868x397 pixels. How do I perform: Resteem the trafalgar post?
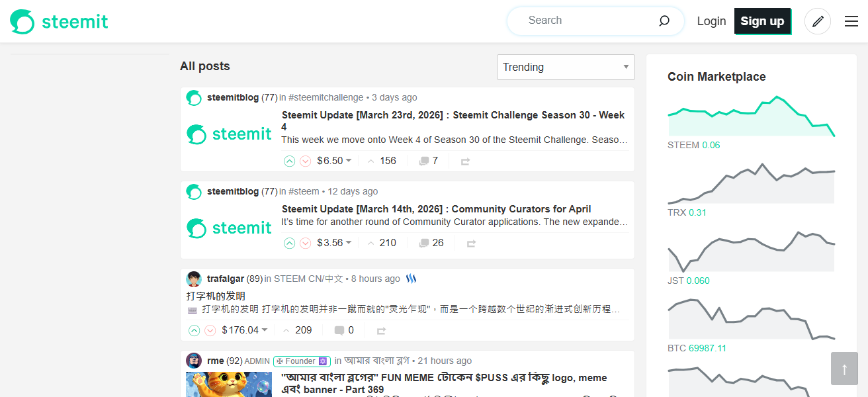coord(381,330)
